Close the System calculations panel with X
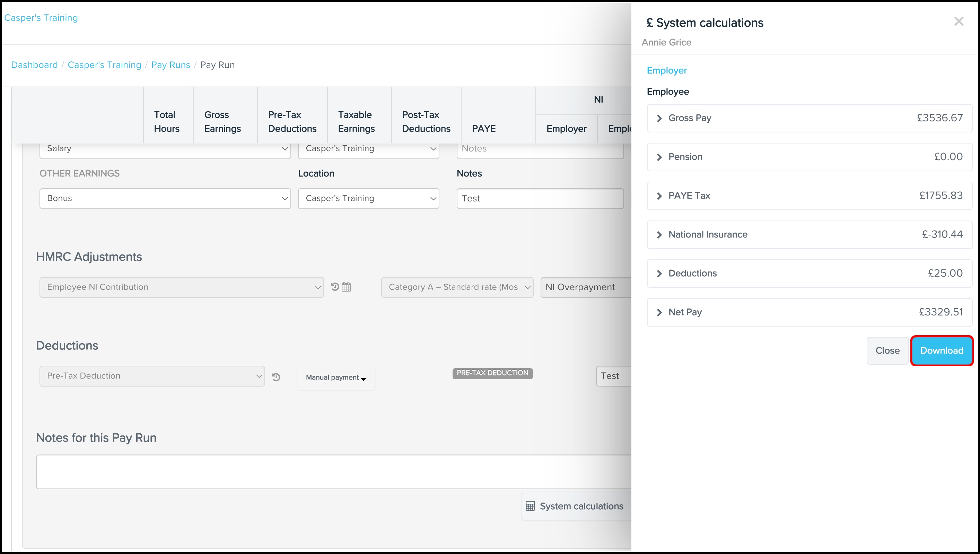The width and height of the screenshot is (980, 554). coord(959,21)
